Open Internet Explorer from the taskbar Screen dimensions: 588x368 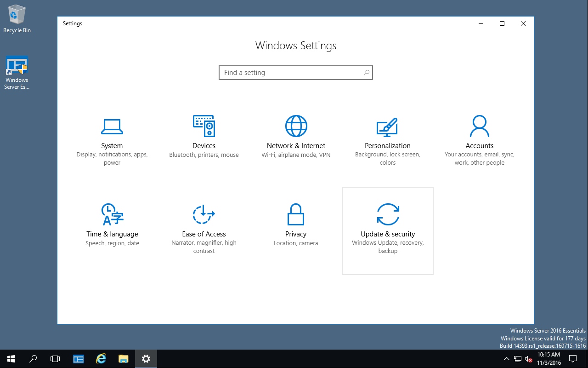click(x=101, y=359)
